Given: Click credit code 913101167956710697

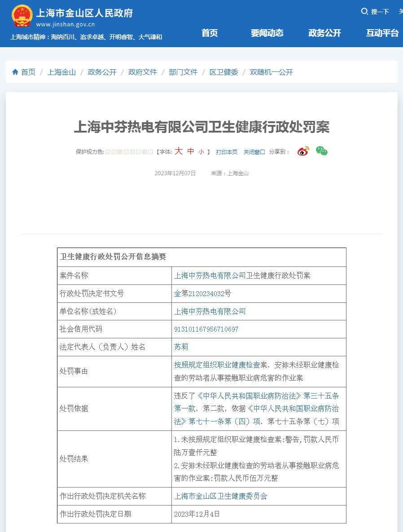Looking at the screenshot, I should 206,329.
